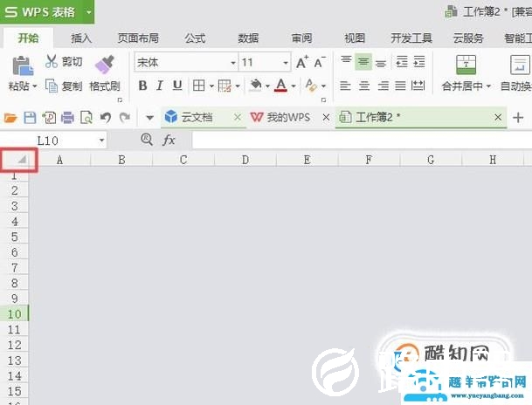Apply red font color A
The height and width of the screenshot is (405, 532).
(281, 85)
